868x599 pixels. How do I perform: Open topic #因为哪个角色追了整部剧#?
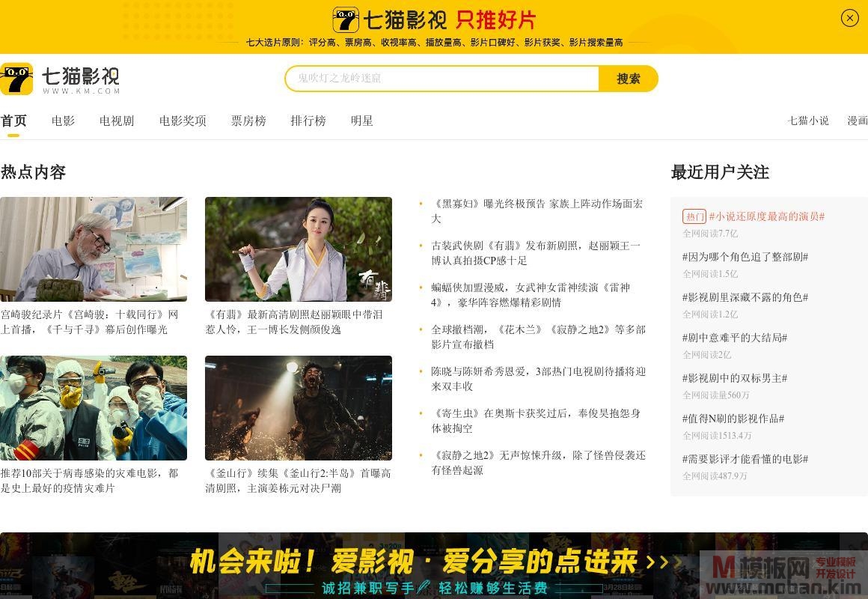[x=745, y=257]
